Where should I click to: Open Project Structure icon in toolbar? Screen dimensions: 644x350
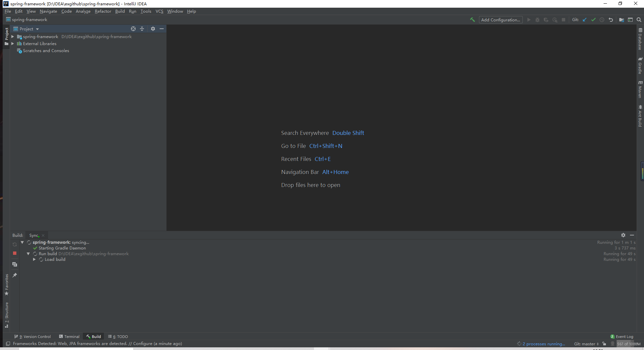(x=621, y=20)
